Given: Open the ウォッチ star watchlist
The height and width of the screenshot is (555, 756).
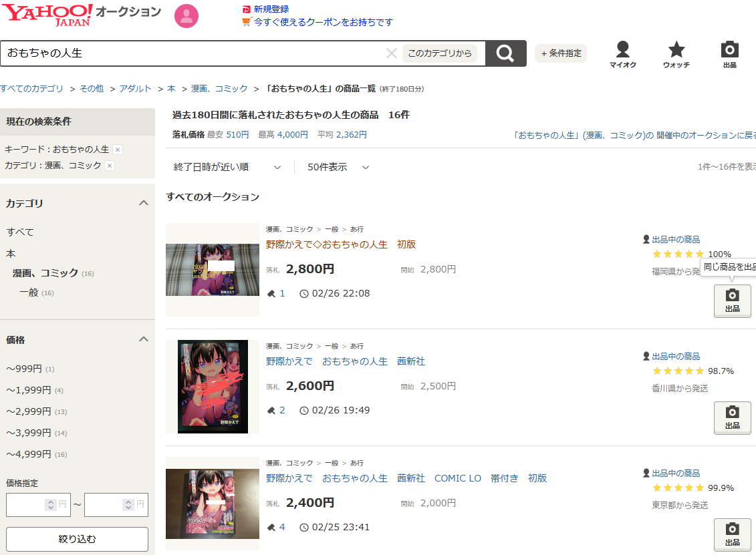Looking at the screenshot, I should click(676, 55).
